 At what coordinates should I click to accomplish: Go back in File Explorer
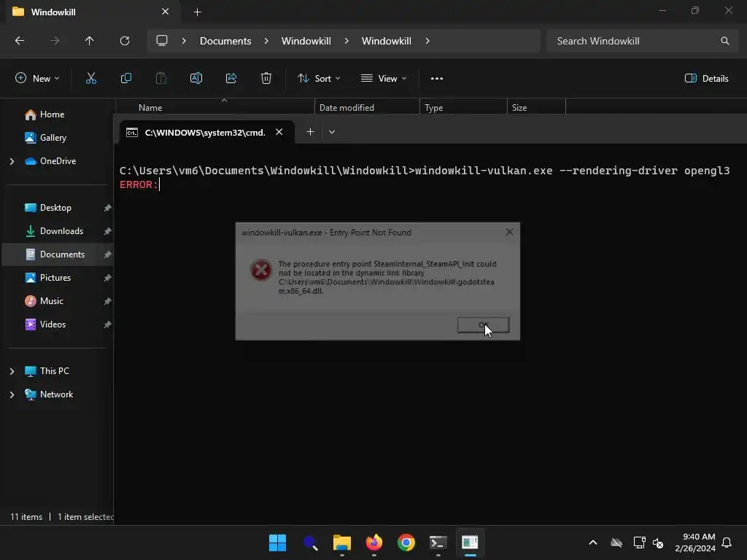[20, 41]
